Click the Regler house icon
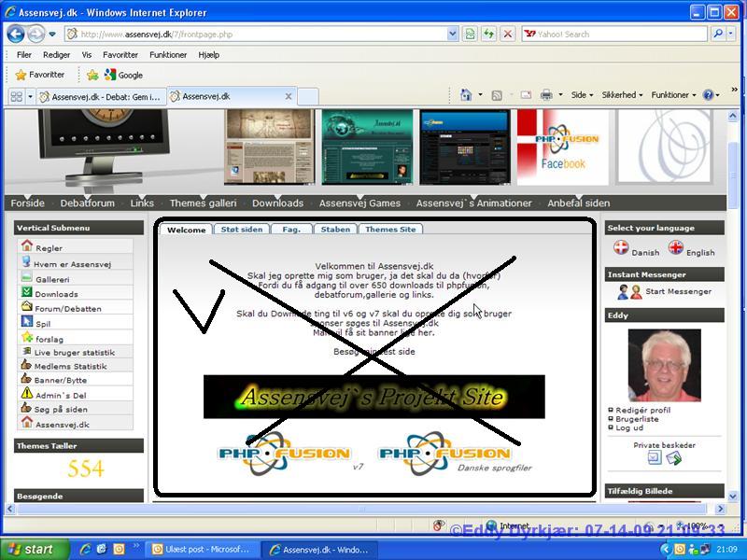 [x=27, y=245]
